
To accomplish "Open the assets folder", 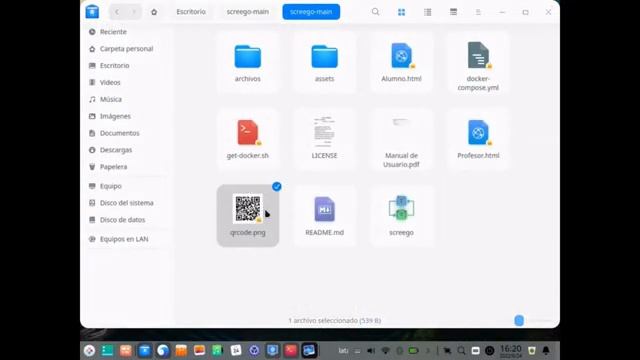I will pos(324,62).
